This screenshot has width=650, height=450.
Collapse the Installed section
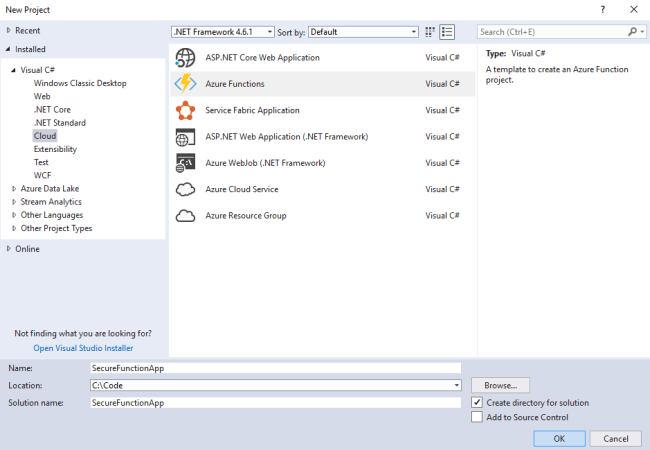pos(8,49)
